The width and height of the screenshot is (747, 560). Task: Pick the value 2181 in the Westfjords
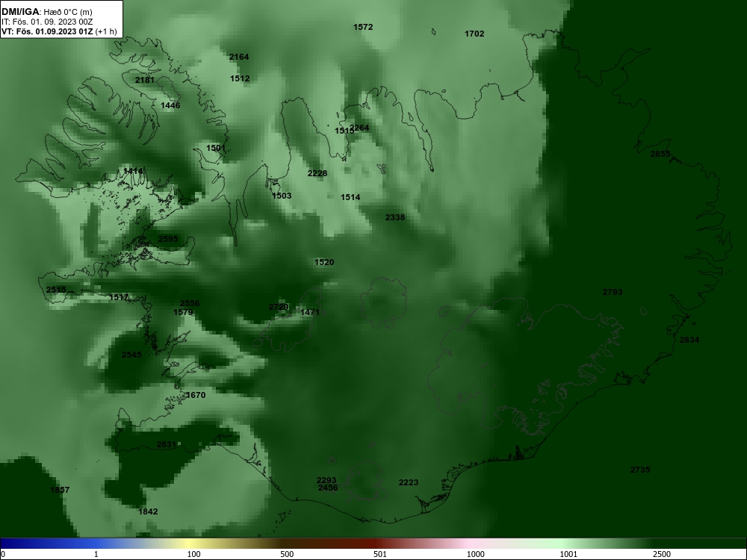(x=144, y=80)
